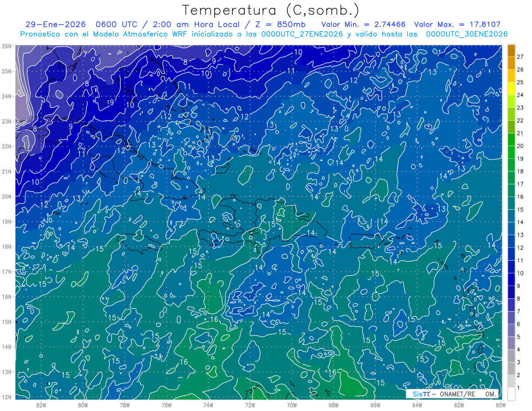Viewport: 532px width, 411px height.
Task: Click the "Temperatura (C,somb.)" map title
Action: point(271,10)
